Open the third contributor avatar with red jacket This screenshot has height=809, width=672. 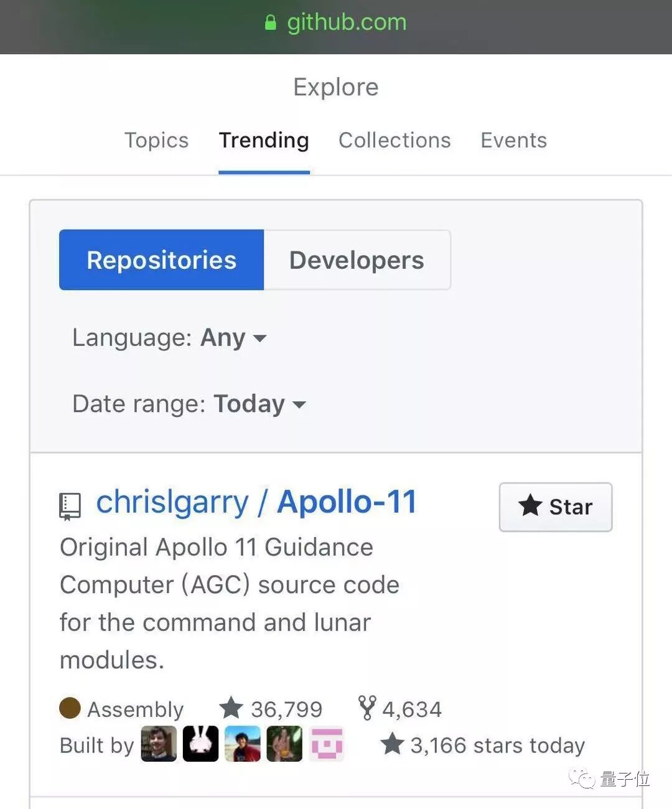coord(243,744)
